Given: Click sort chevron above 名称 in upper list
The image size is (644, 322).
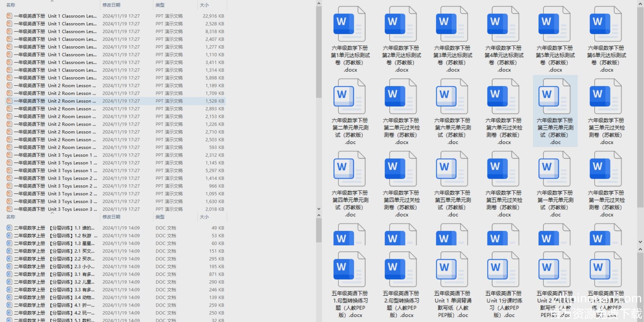Looking at the screenshot, I should click(x=52, y=1).
